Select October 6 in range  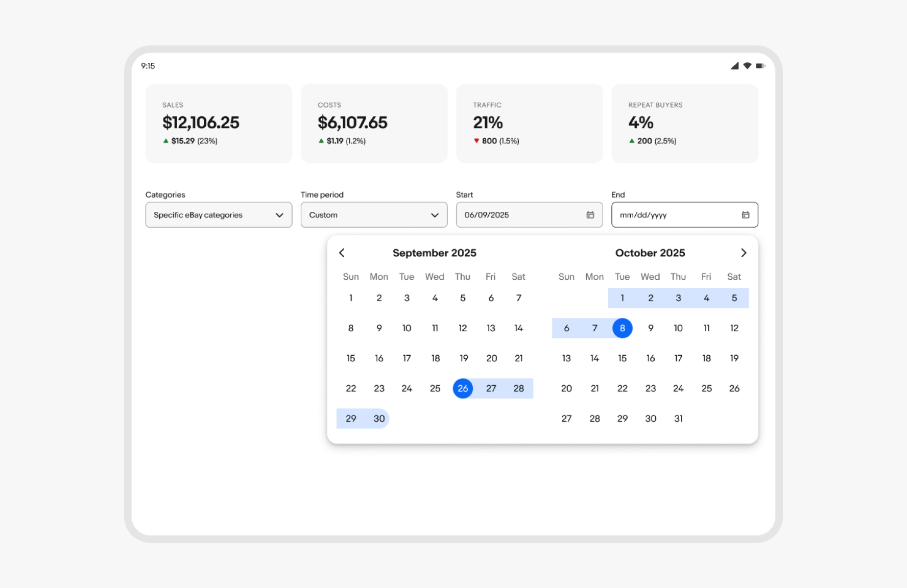pos(566,328)
